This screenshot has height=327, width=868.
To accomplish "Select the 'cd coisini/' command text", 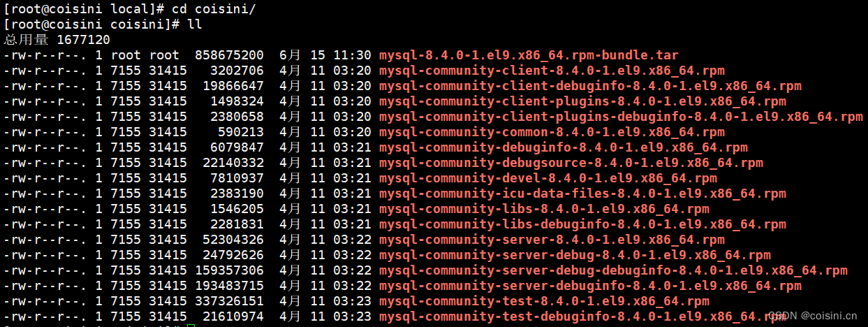I will coord(214,9).
